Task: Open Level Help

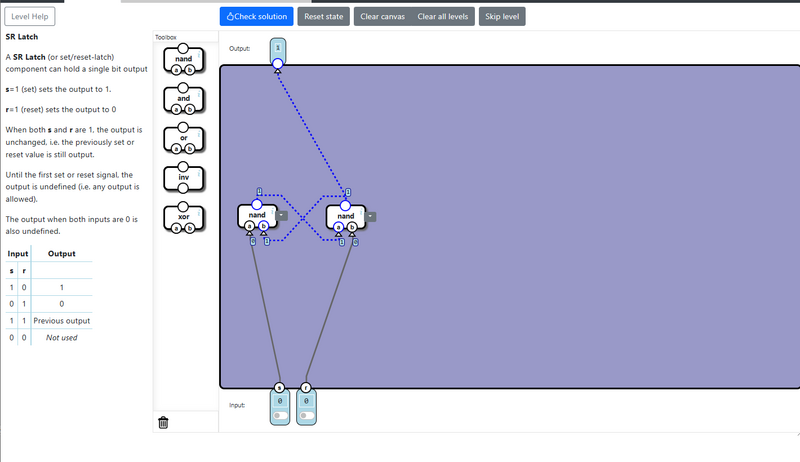Action: (x=30, y=16)
